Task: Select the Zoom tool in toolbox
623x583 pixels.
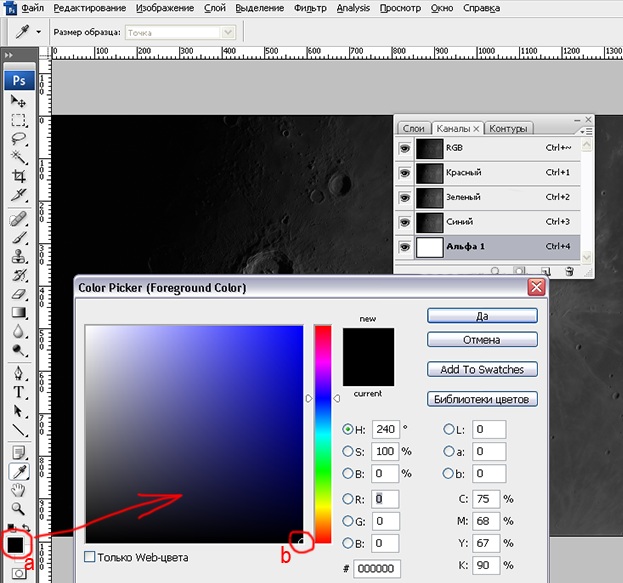Action: click(19, 508)
